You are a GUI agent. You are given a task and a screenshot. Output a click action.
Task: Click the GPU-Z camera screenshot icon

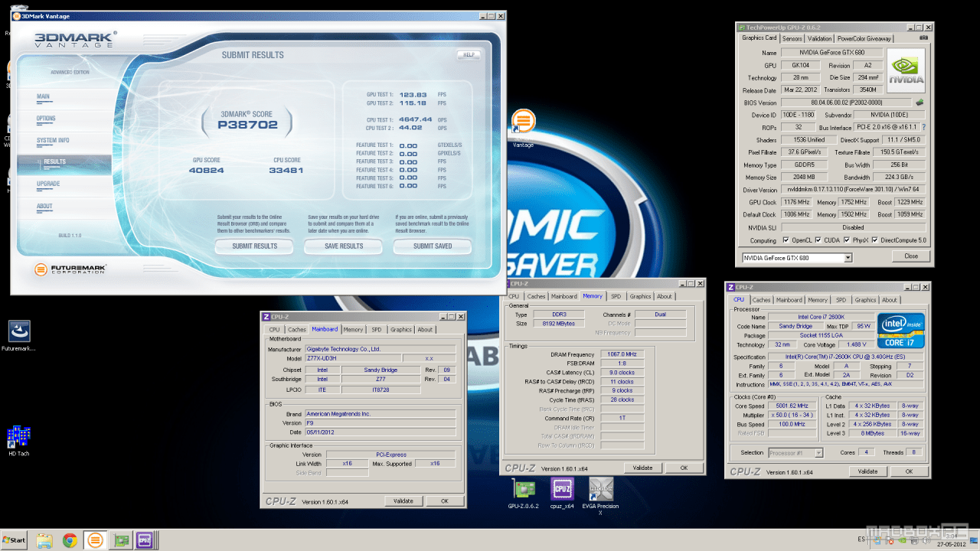924,37
